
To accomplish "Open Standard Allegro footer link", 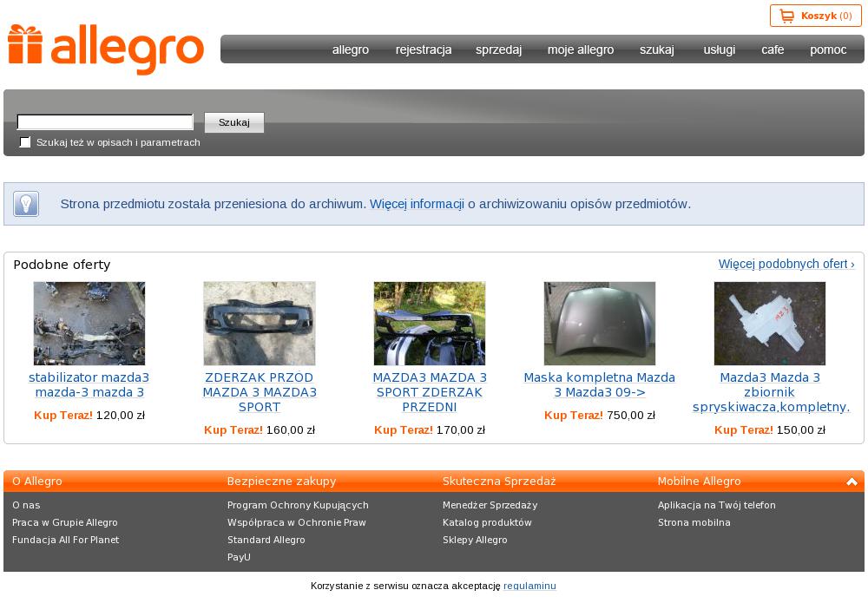I will click(x=266, y=540).
